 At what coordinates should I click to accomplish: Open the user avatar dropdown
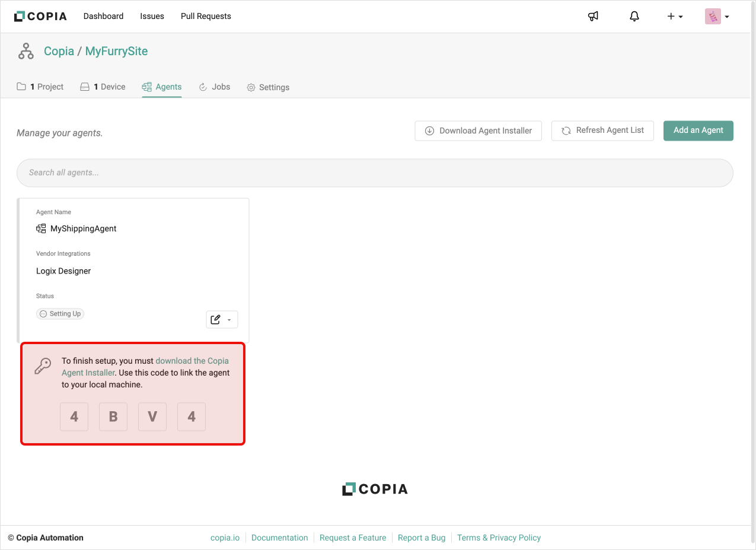717,17
